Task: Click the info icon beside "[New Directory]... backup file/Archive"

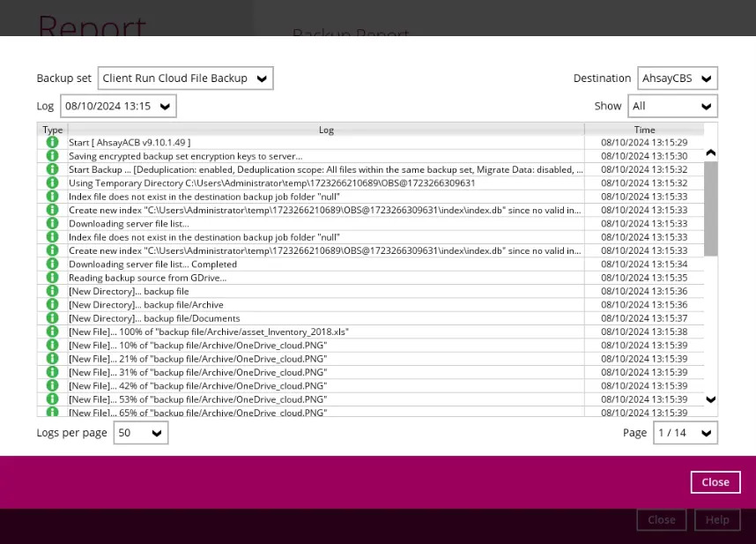Action: click(x=52, y=304)
